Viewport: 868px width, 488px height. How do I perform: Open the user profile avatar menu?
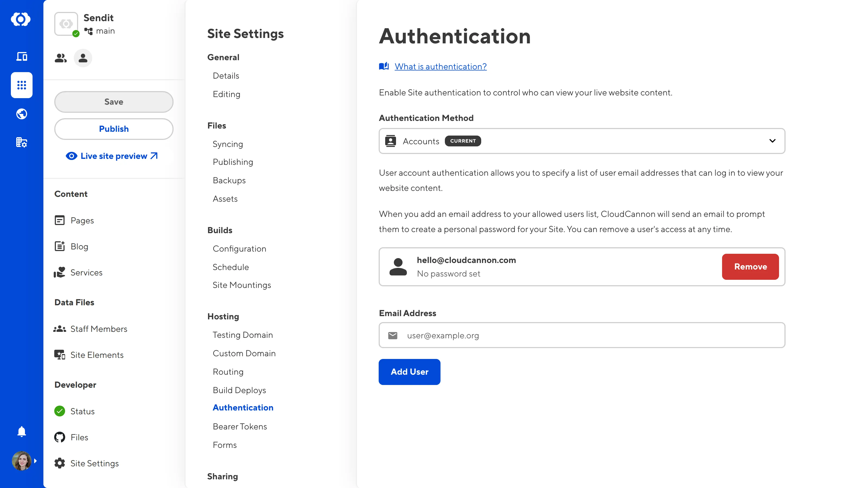(22, 460)
